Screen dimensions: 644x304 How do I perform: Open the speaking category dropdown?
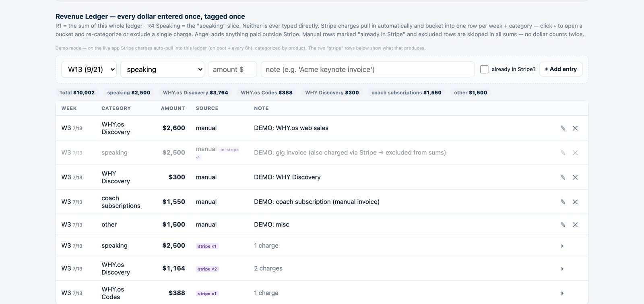click(162, 69)
